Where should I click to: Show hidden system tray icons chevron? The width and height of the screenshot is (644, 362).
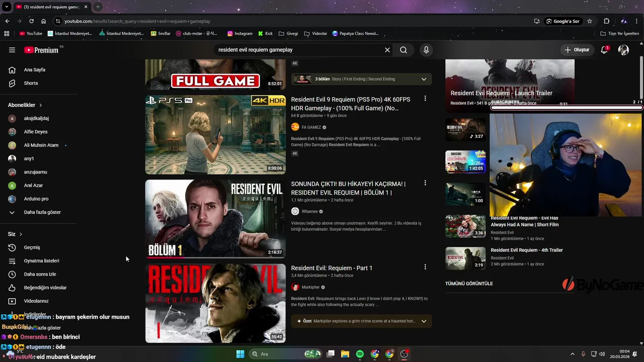[572, 354]
